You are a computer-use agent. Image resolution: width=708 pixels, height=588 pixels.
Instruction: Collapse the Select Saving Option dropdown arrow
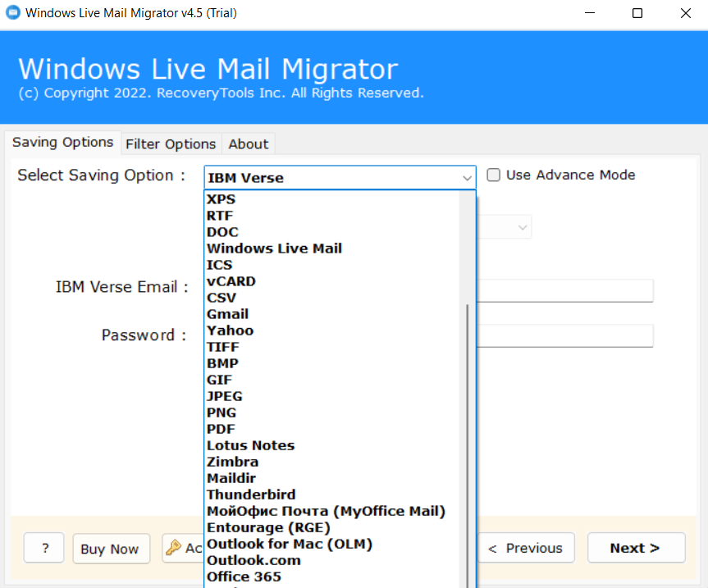click(467, 178)
